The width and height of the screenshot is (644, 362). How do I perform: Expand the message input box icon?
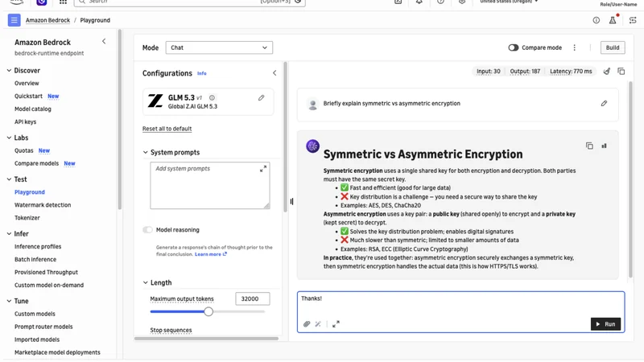point(336,324)
